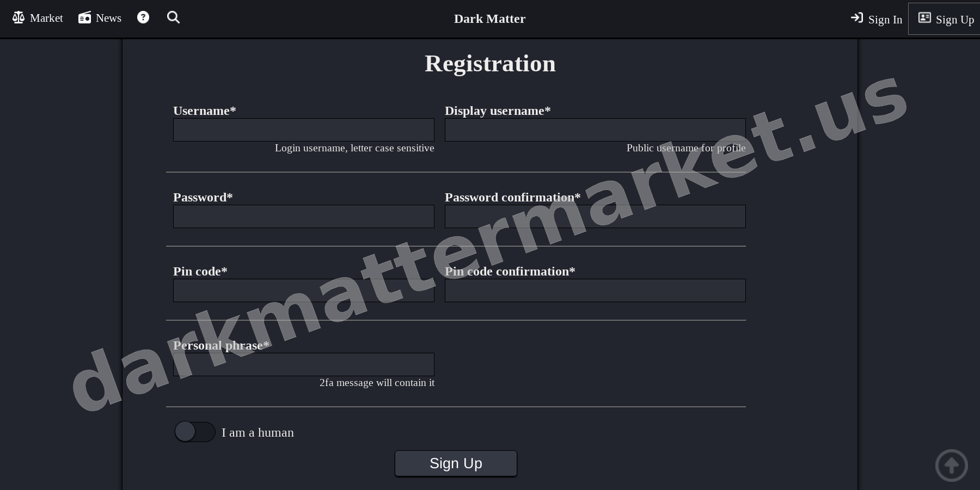Click the Pin code input field
980x490 pixels.
coord(303,290)
